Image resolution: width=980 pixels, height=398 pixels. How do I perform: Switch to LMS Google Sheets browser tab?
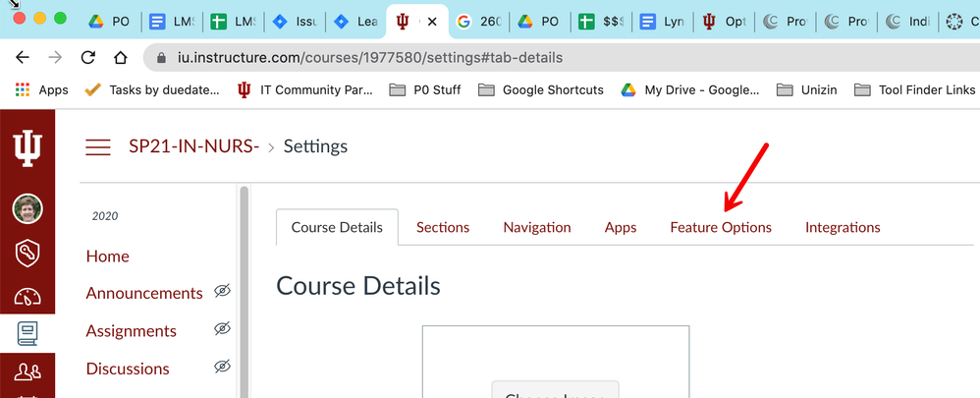233,22
